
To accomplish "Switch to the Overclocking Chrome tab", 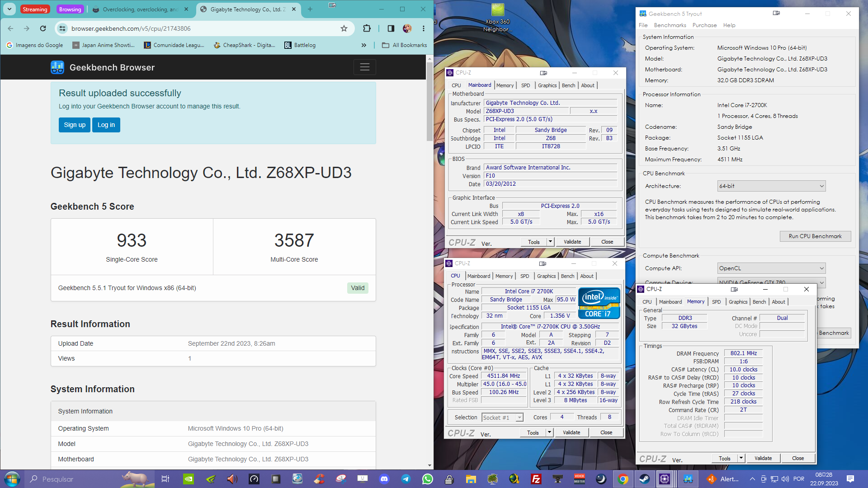I will pyautogui.click(x=140, y=9).
